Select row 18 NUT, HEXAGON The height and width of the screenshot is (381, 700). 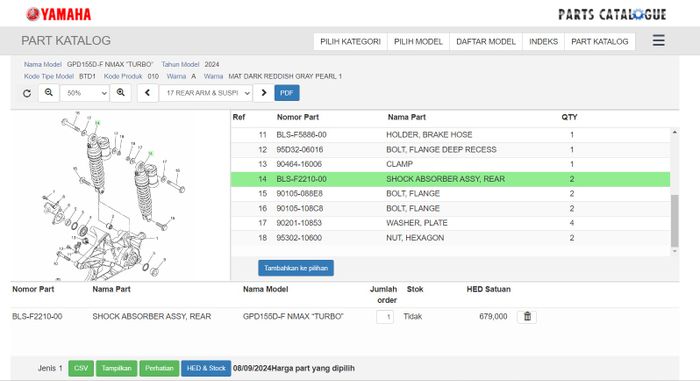[x=450, y=238]
